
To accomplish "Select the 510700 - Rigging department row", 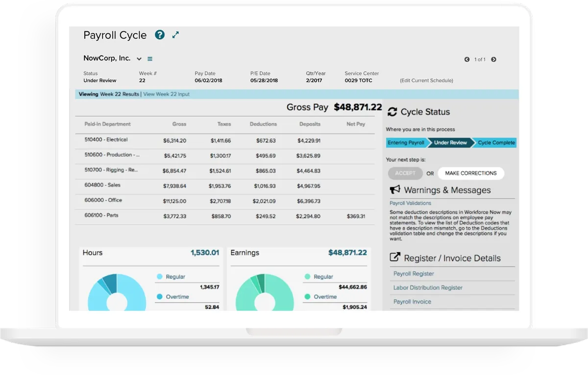I will tap(225, 171).
